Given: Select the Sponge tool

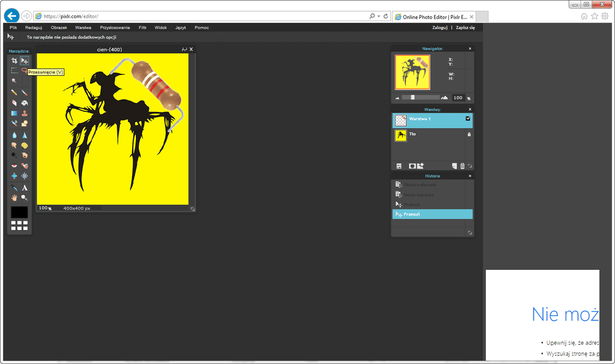Looking at the screenshot, I should [25, 146].
